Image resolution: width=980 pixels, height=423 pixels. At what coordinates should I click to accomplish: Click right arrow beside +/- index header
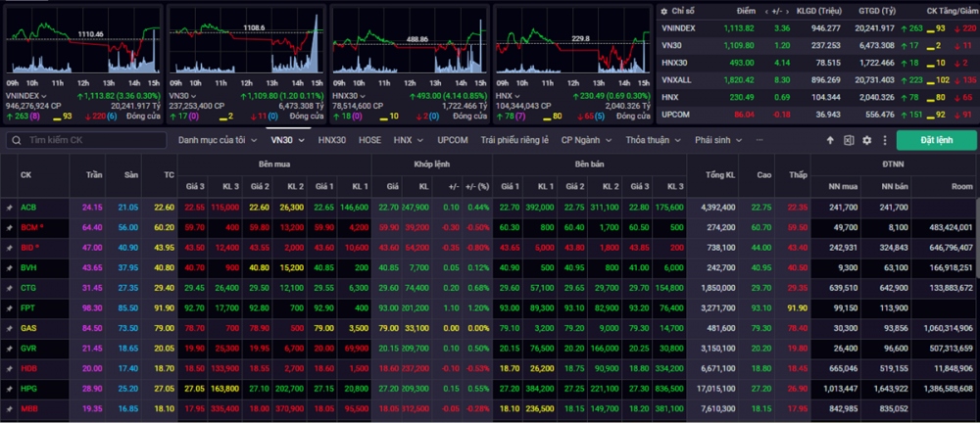pos(789,11)
